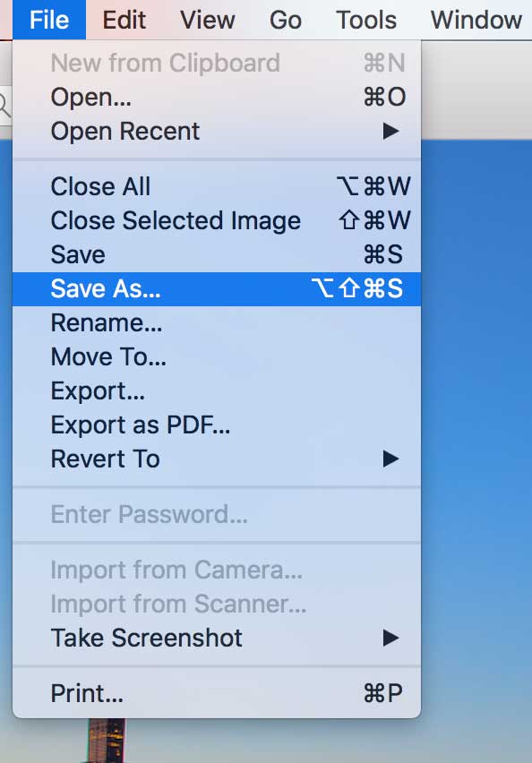Select Print at the menu bottom
The width and height of the screenshot is (532, 763).
(87, 693)
